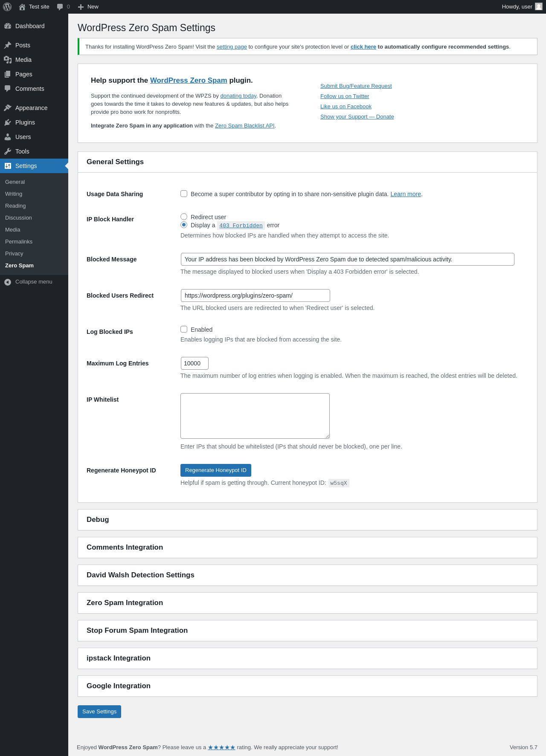Expand the Debug settings section
Image resolution: width=546 pixels, height=756 pixels.
pyautogui.click(x=98, y=519)
